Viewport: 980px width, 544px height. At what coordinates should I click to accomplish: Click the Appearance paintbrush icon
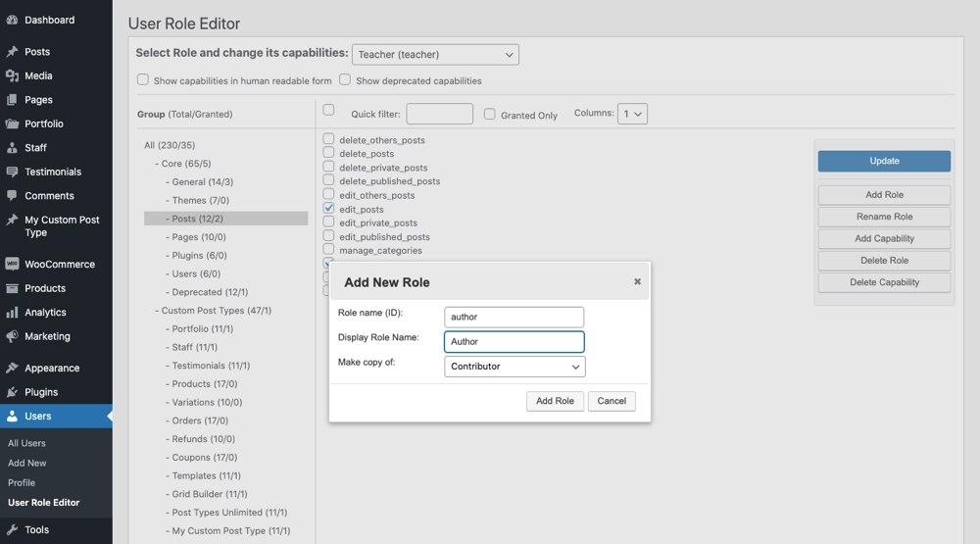point(12,369)
